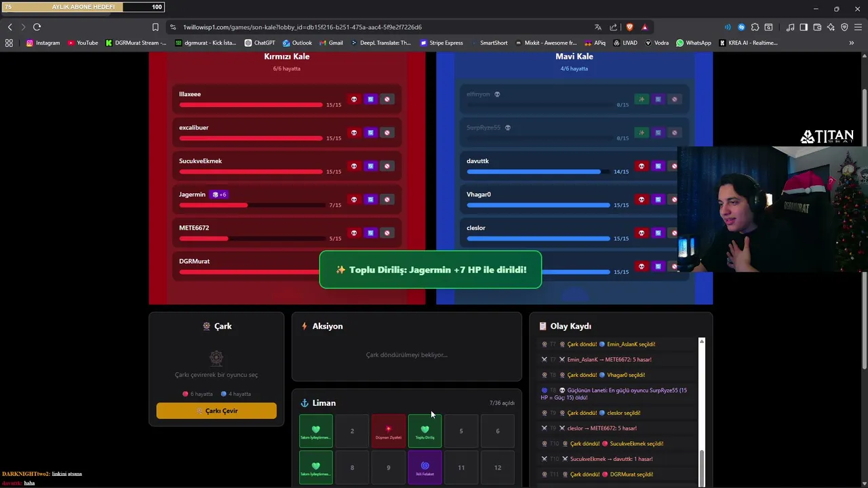Click the share icon in address bar

613,27
